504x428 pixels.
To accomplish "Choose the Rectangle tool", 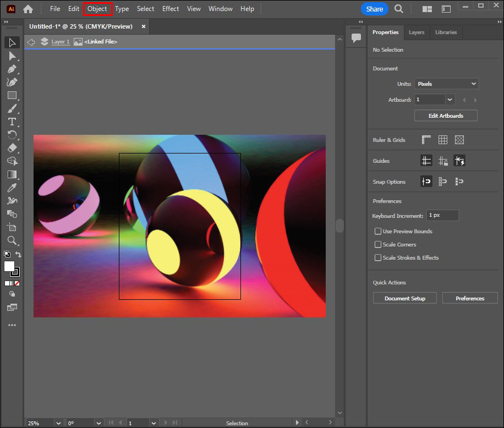I will click(x=12, y=95).
